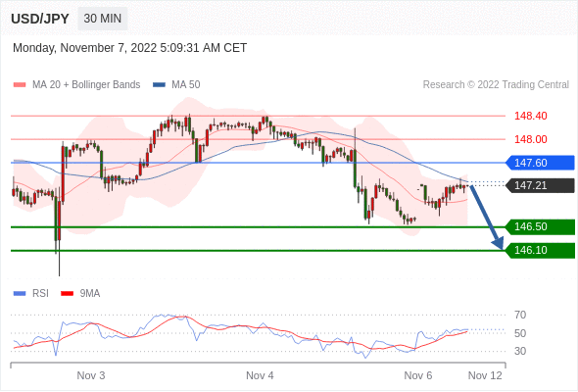Click the 'Nov 6' date axis label
Viewport: 578px width, 392px height.
point(418,375)
